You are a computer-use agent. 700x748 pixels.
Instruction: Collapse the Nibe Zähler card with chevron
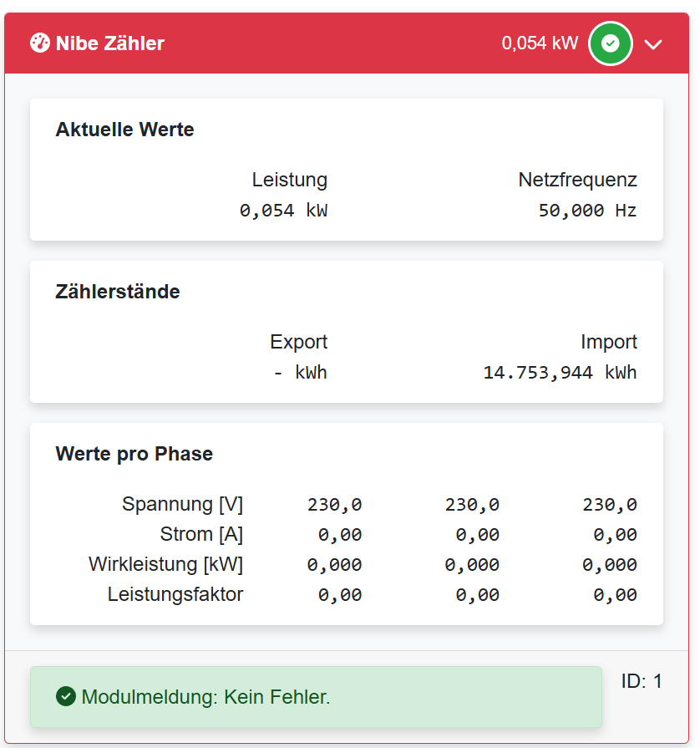(x=653, y=44)
